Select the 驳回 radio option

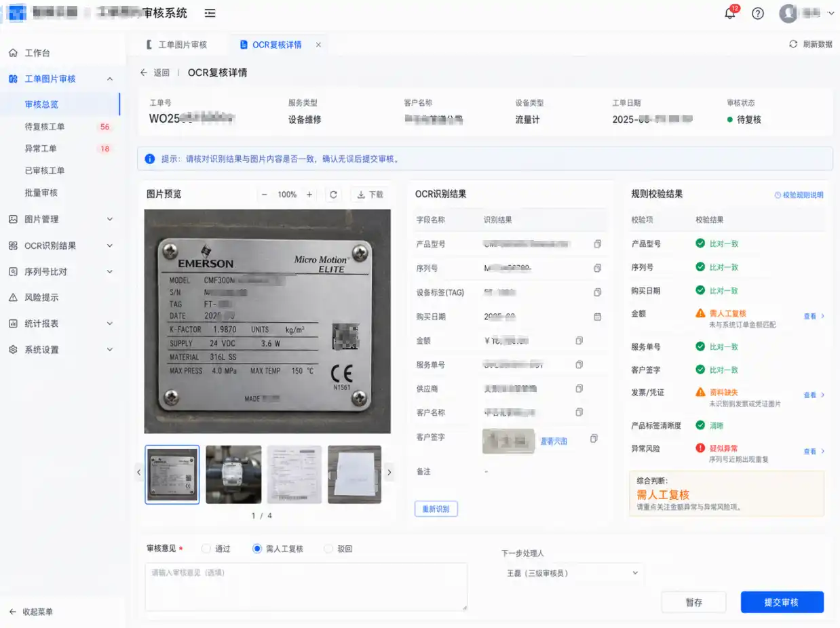pos(328,549)
